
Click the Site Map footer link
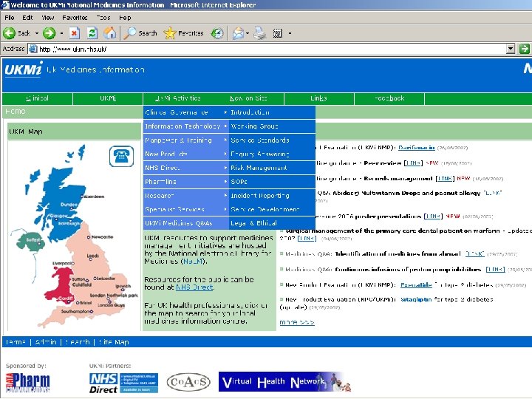point(114,342)
